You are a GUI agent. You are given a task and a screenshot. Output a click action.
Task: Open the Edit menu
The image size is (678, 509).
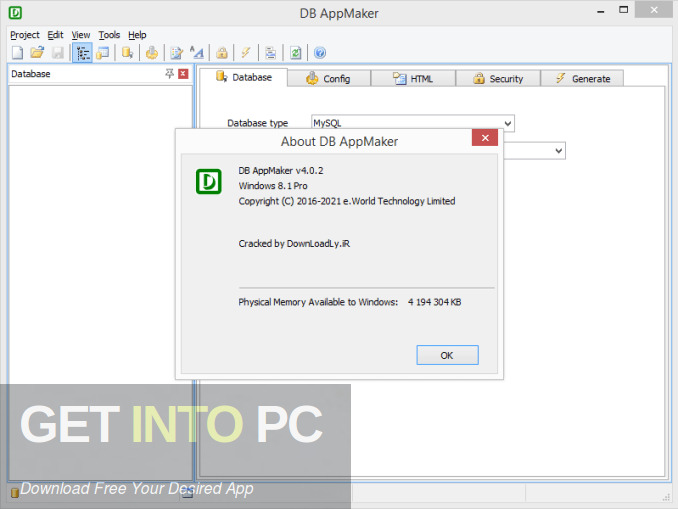coord(55,35)
